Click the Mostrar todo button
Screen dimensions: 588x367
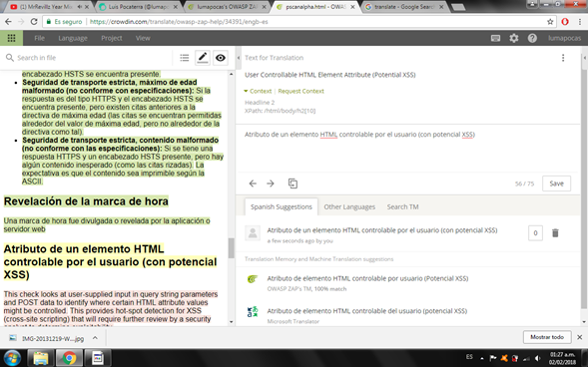pos(547,337)
